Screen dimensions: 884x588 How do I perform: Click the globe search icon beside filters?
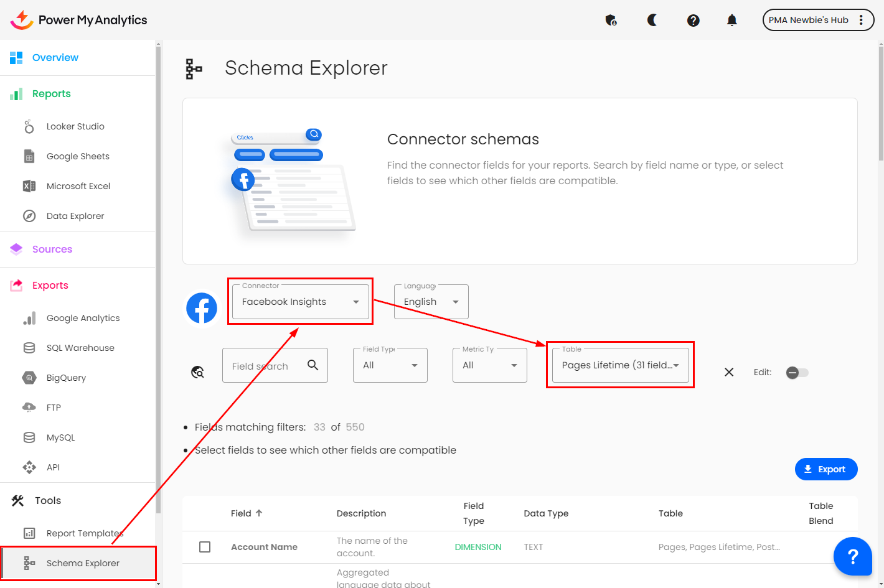click(198, 372)
